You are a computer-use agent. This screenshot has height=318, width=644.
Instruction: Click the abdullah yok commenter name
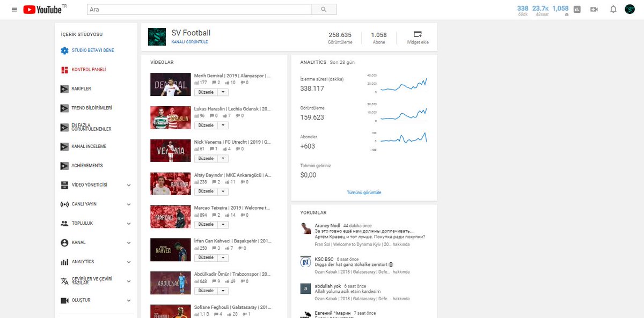click(x=327, y=286)
